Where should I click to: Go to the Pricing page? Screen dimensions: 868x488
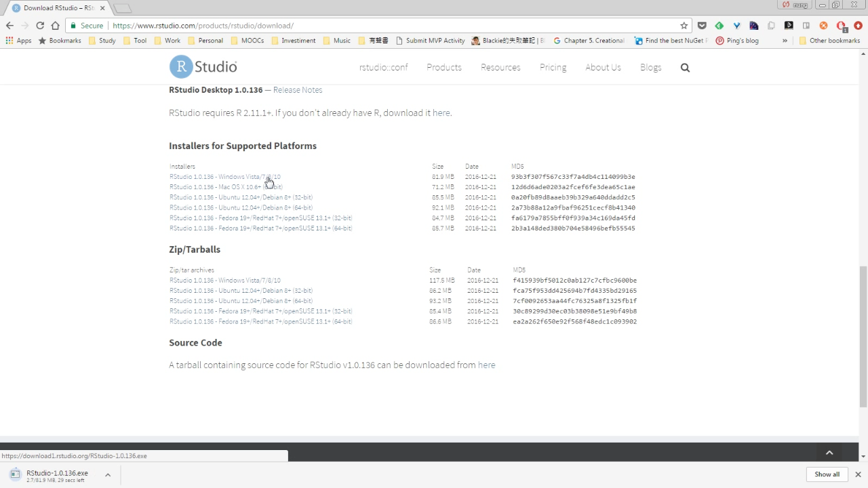tap(553, 68)
